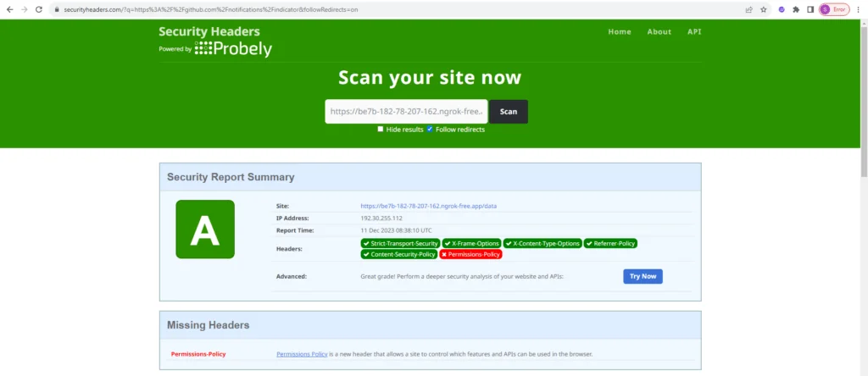Viewport: 868px width, 376px height.
Task: Click the Content-Security-Policy header badge
Action: (x=398, y=254)
